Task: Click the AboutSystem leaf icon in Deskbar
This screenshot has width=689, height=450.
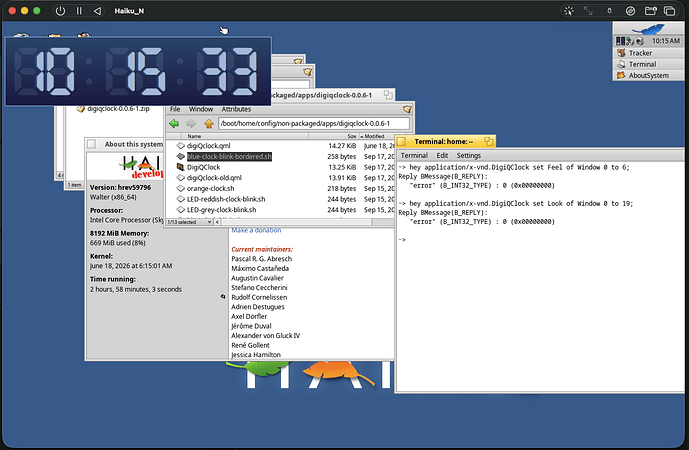Action: click(x=621, y=75)
